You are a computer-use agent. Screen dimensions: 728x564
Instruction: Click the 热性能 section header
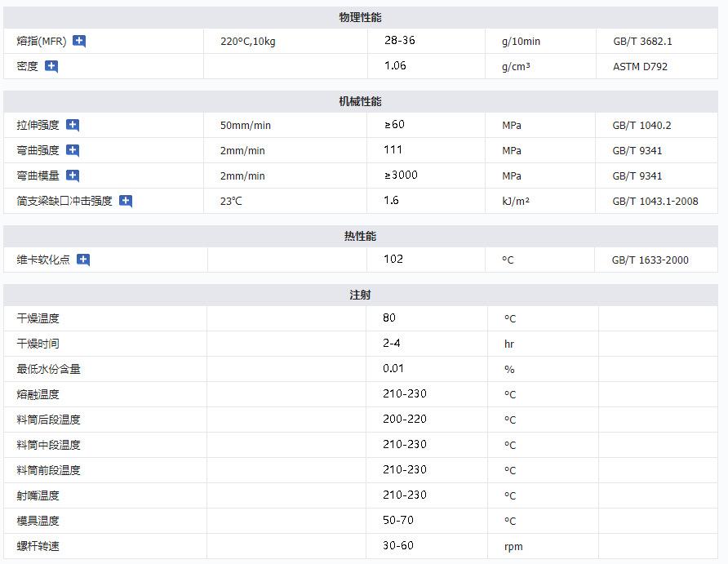coord(360,236)
